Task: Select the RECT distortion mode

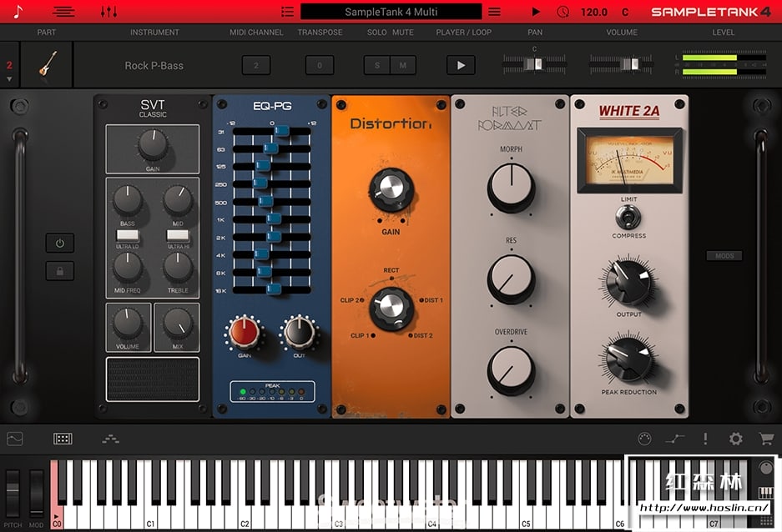Action: (391, 270)
